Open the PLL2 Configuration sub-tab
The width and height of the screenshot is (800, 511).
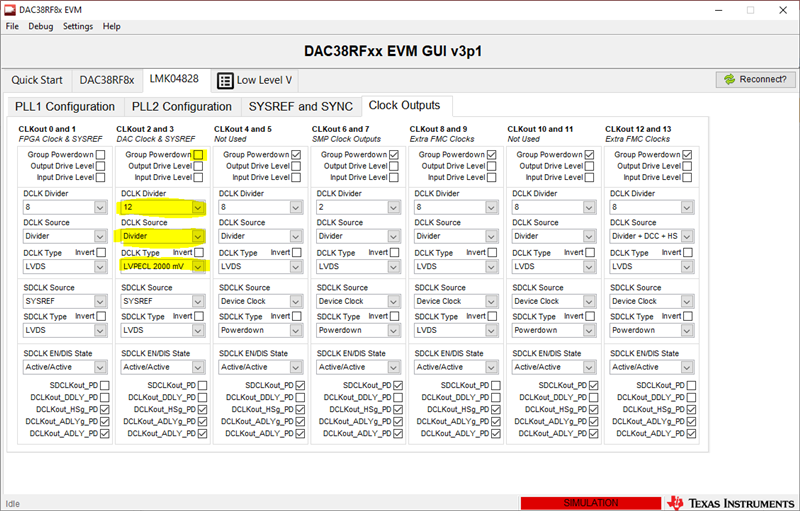(x=182, y=107)
